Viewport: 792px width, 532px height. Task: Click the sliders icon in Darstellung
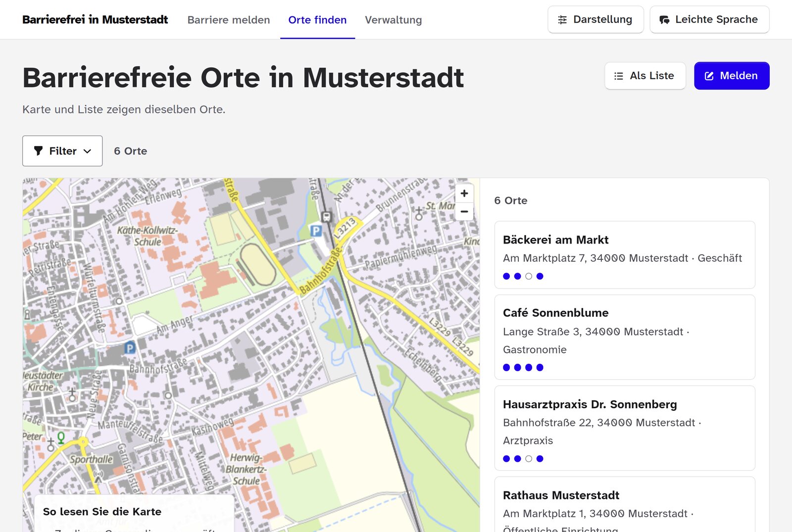pos(562,20)
